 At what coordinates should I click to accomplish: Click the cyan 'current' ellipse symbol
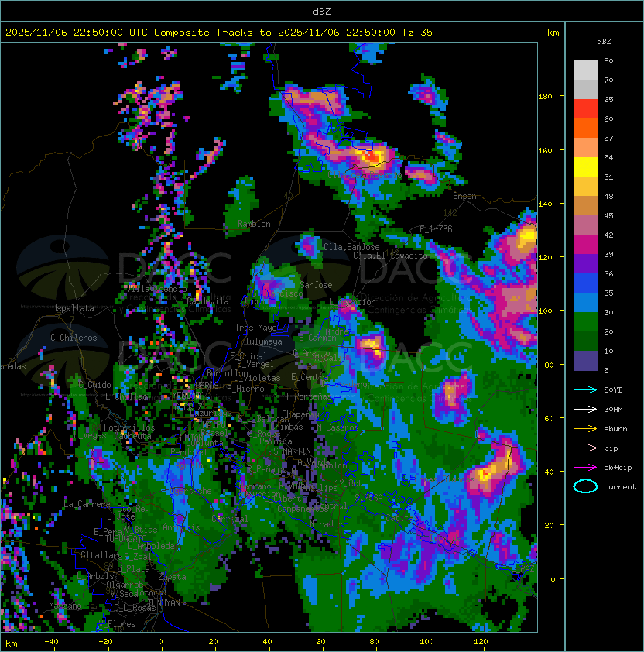pos(585,486)
